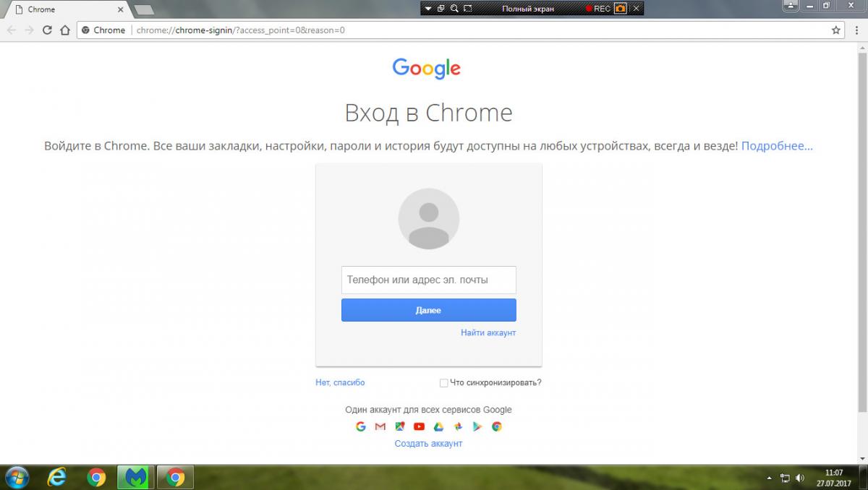868x490 pixels.
Task: Reload the page with the refresh button
Action: [47, 30]
